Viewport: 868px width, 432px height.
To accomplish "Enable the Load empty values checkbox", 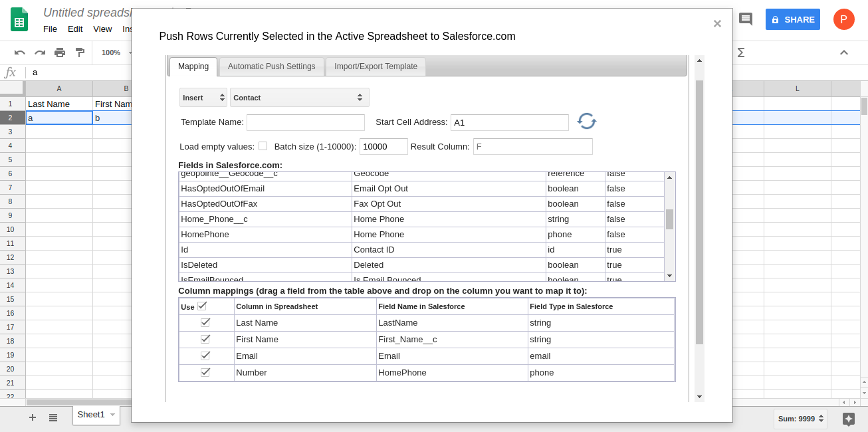I will (263, 146).
